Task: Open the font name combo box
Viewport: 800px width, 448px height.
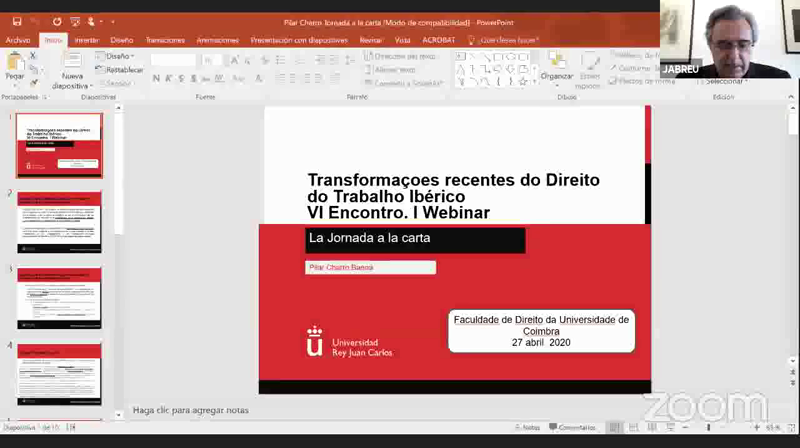Action: (x=172, y=60)
